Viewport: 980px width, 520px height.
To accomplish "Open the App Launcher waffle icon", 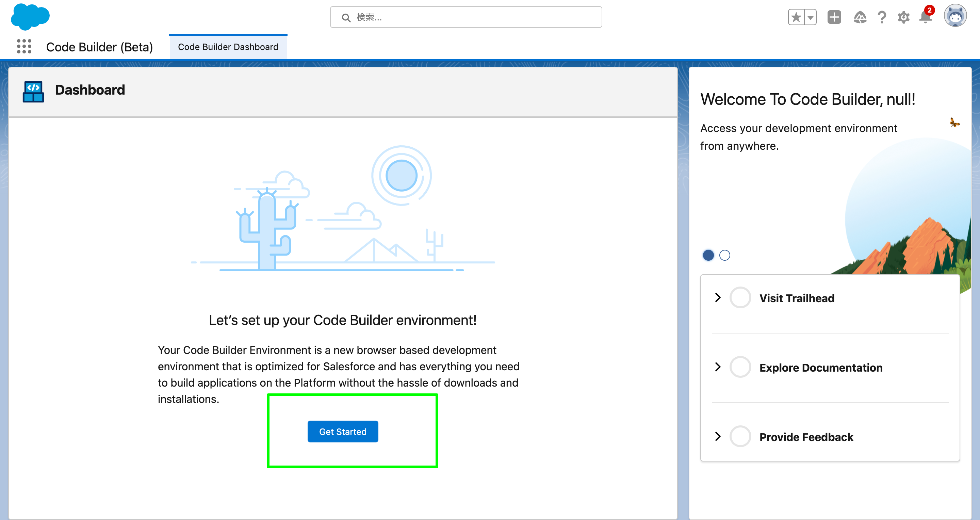I will coord(24,47).
